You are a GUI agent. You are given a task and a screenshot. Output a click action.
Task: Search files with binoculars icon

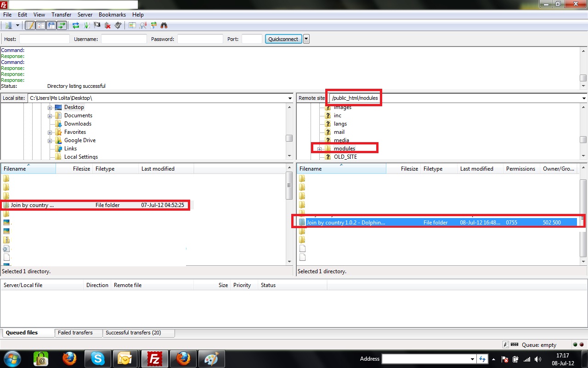pos(164,26)
